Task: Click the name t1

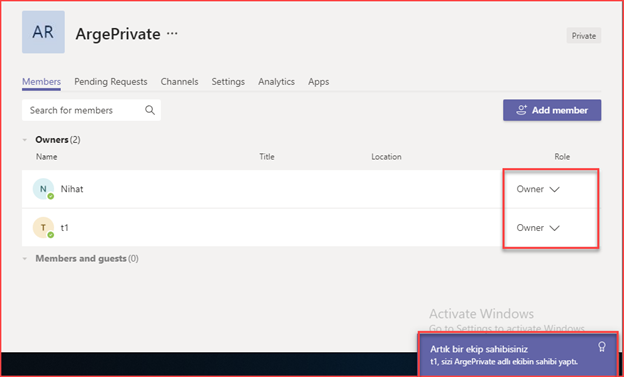Action: tap(64, 228)
